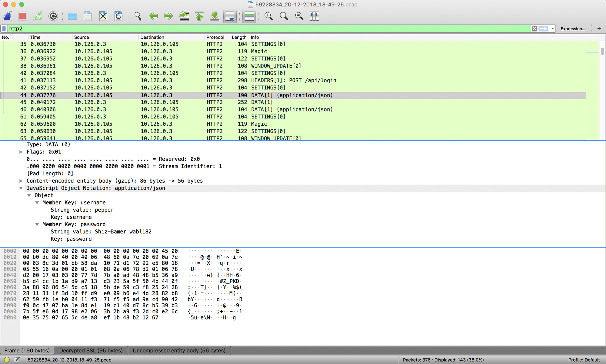This screenshot has width=606, height=364.
Task: Click the start capture shark fin icon
Action: pyautogui.click(x=7, y=16)
